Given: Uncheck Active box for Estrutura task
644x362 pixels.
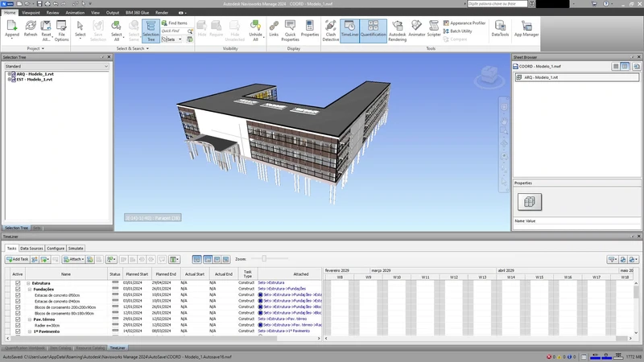Looking at the screenshot, I should (18, 283).
